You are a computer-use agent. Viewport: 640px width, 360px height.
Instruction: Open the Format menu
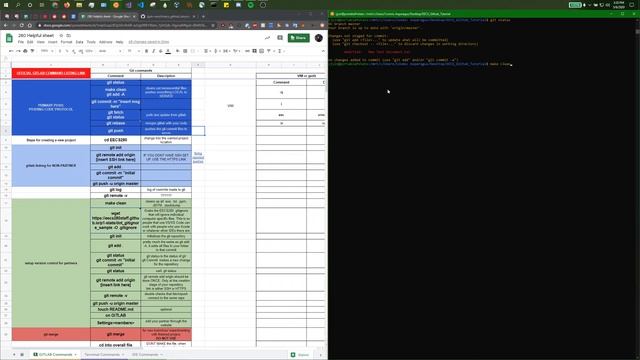[66, 42]
